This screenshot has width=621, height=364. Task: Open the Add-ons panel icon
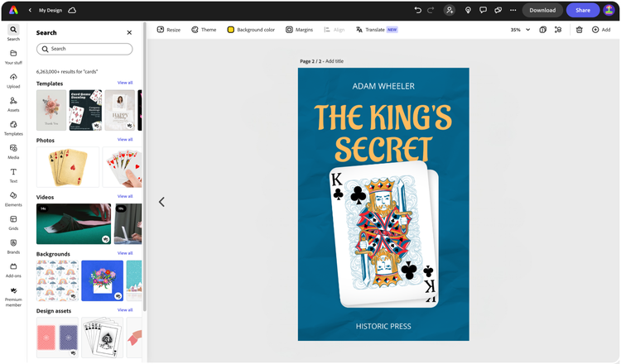13,270
